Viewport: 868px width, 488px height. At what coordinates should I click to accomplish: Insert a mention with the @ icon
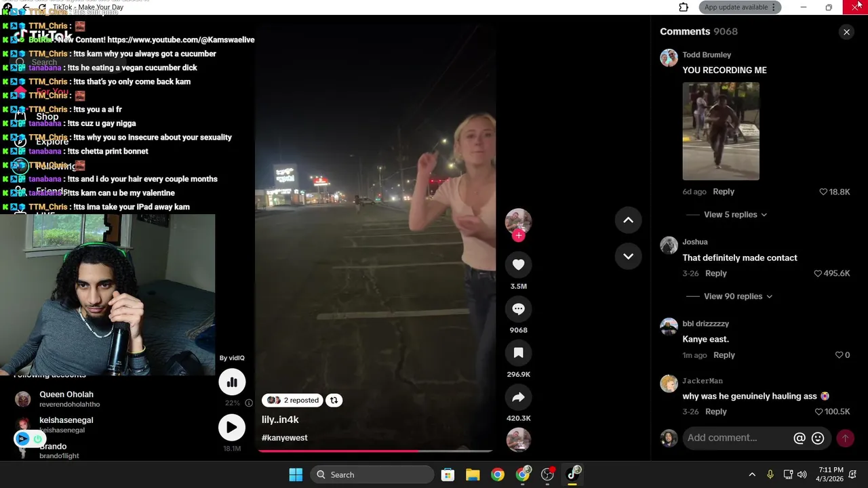[800, 439]
